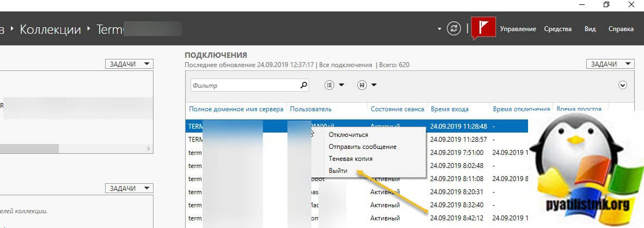Select Теневая копия from the context menu
The image size is (644, 228).
click(351, 159)
